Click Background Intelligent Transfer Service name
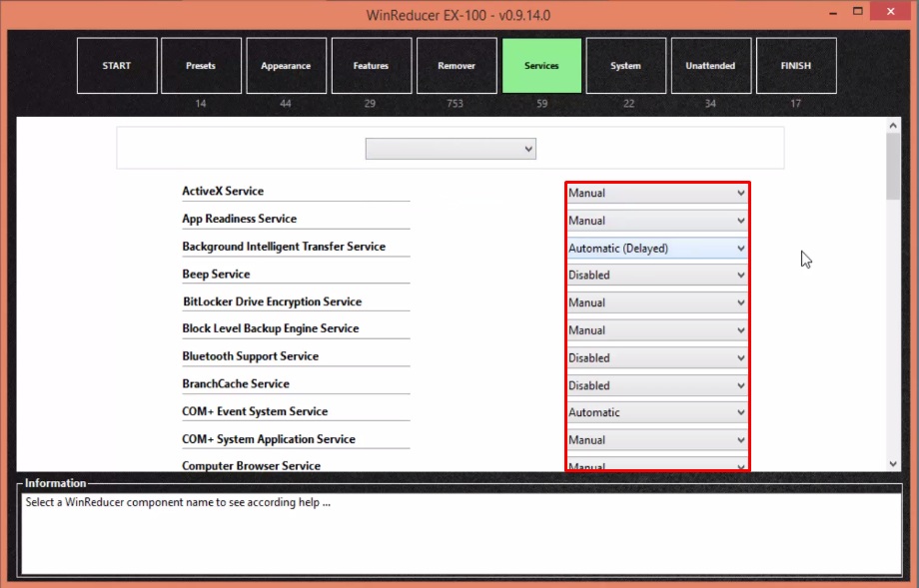919x588 pixels. [284, 247]
